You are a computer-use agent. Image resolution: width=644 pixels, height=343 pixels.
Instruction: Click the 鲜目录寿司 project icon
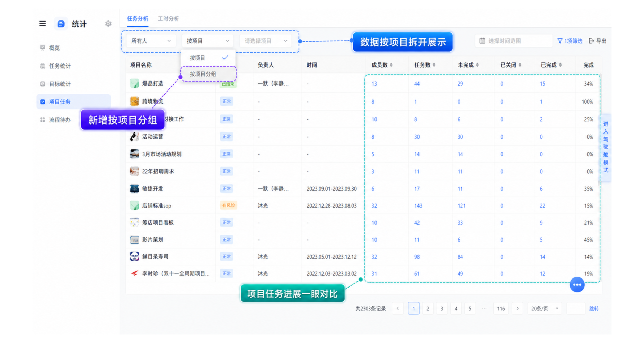click(134, 257)
